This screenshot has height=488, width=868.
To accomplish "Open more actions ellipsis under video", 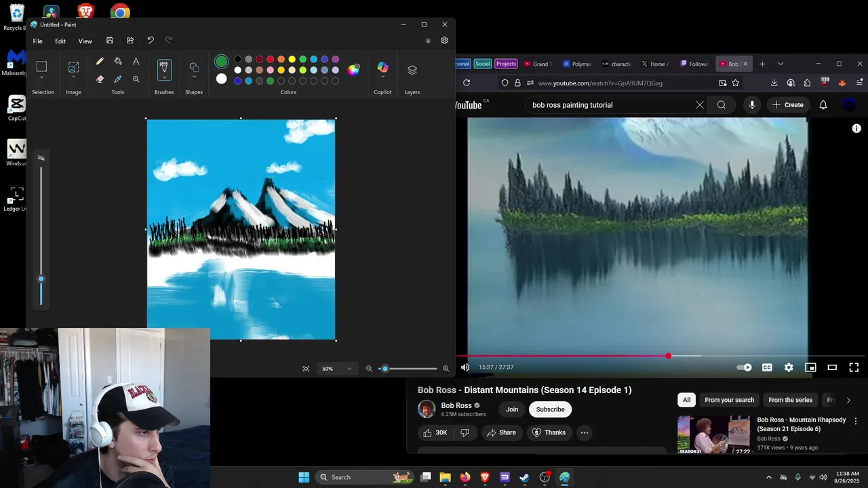I will [x=584, y=432].
